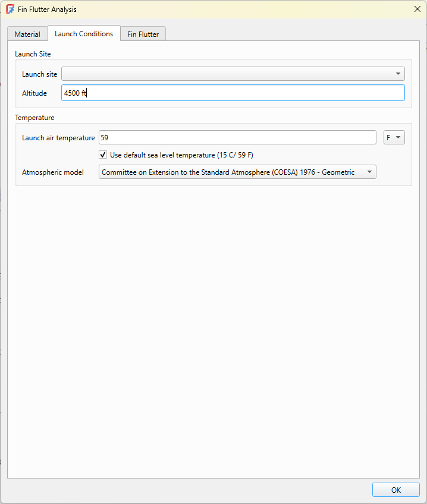Click the Fin Flutter Analysis app icon
427x504 pixels.
[x=10, y=10]
